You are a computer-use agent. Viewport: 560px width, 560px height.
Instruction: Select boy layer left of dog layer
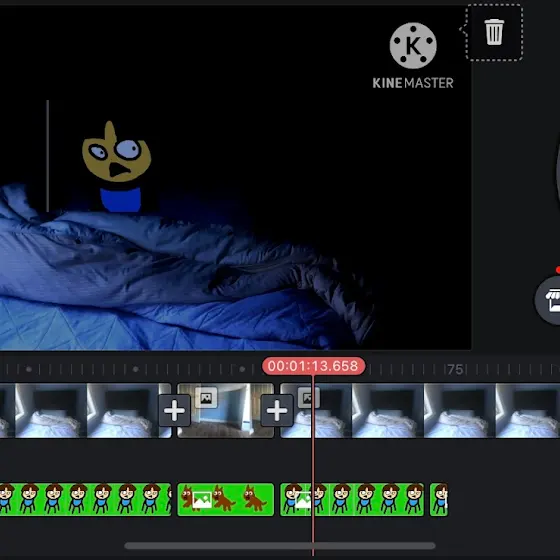coord(85,499)
